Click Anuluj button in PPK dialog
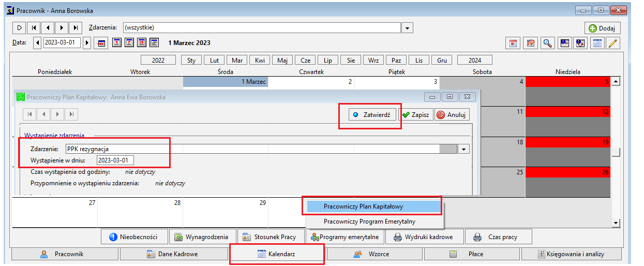The height and width of the screenshot is (266, 644). tap(452, 115)
